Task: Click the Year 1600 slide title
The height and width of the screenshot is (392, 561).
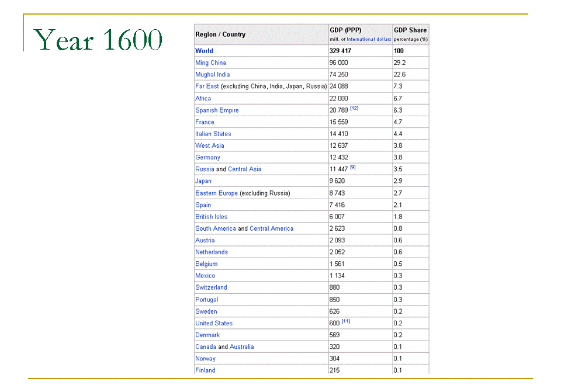Action: pyautogui.click(x=98, y=40)
